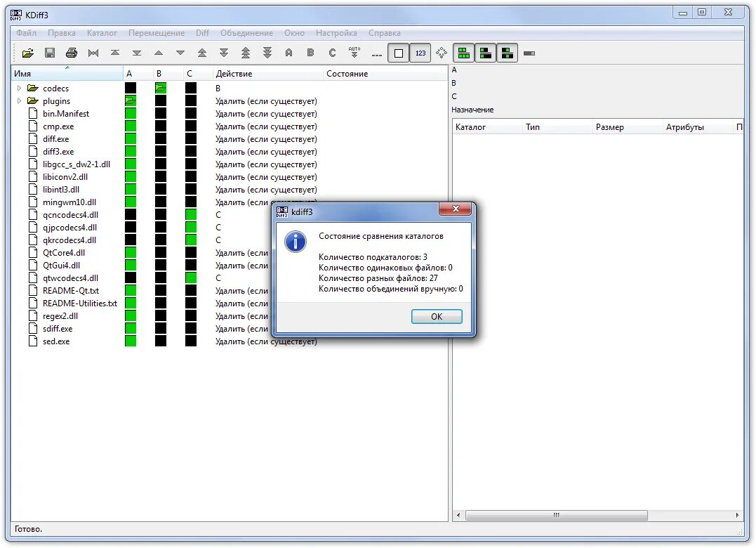756x548 pixels.
Task: Click green C square in qcncodecs4.dll row
Action: click(191, 215)
